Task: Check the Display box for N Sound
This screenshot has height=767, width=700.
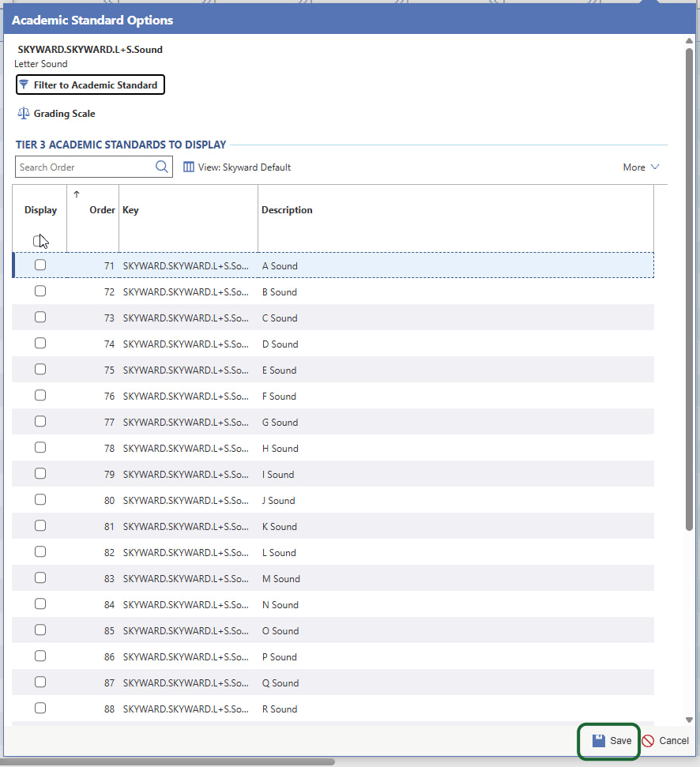Action: point(40,603)
